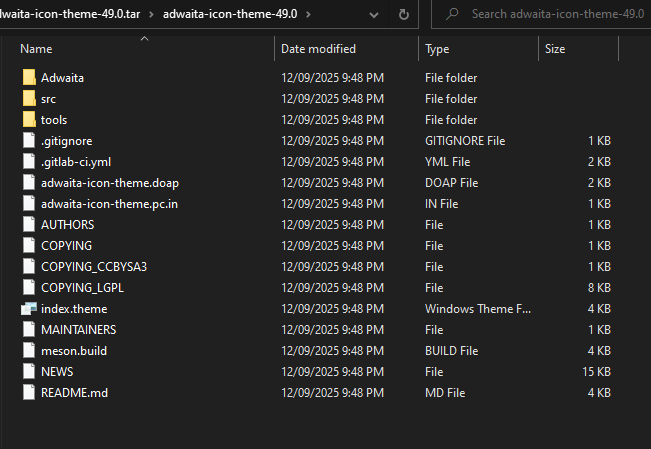Click the src folder icon
The image size is (651, 449).
28,99
